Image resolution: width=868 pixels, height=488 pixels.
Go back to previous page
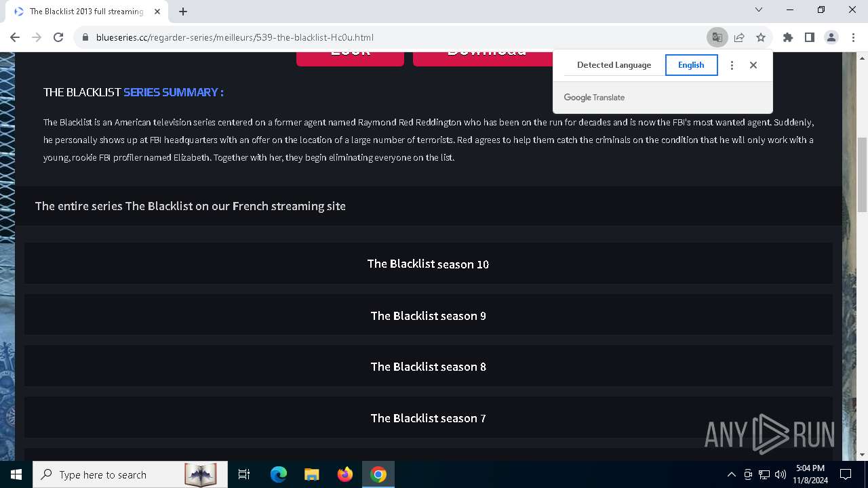click(15, 37)
